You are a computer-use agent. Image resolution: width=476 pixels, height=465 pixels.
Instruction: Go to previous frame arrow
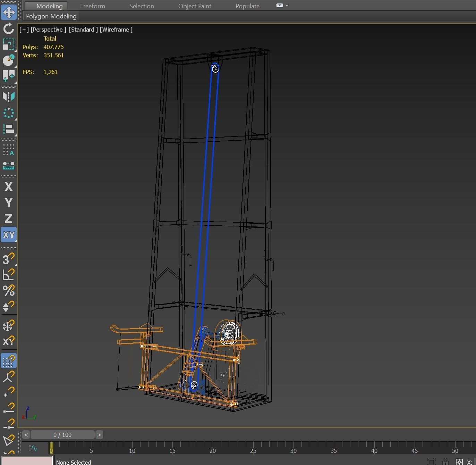[26, 435]
